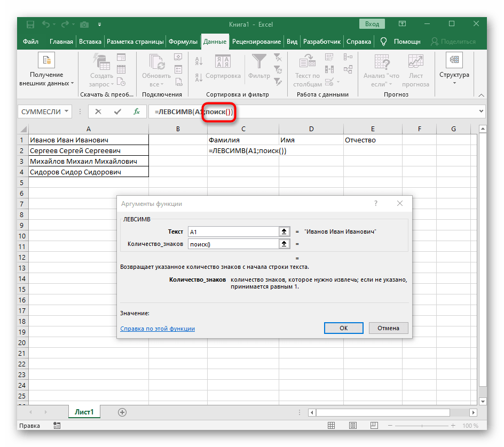Switch to Page Layout view icon
The width and height of the screenshot is (504, 447).
pyautogui.click(x=352, y=426)
